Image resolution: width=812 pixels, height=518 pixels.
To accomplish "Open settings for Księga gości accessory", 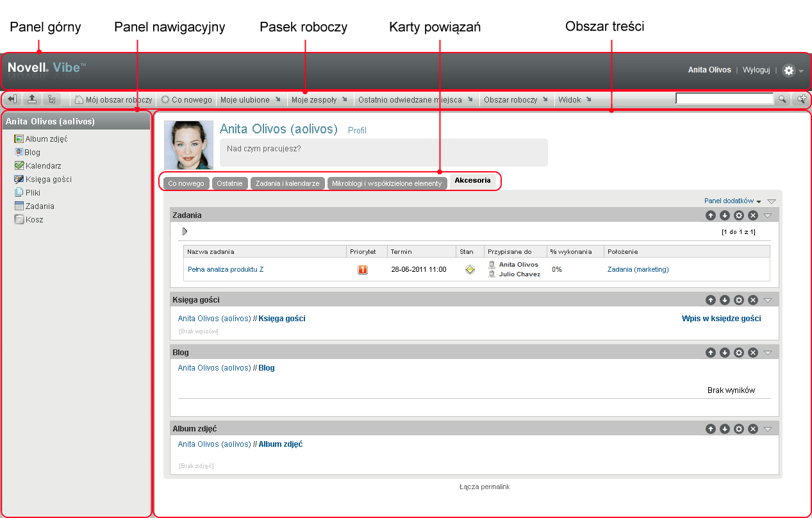I will 738,300.
